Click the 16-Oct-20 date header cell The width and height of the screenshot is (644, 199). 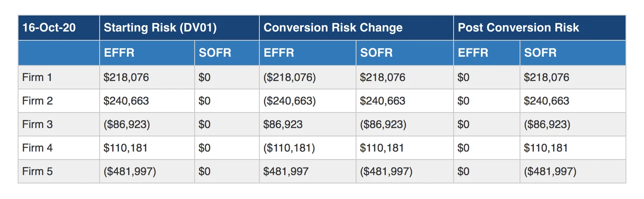coord(49,28)
